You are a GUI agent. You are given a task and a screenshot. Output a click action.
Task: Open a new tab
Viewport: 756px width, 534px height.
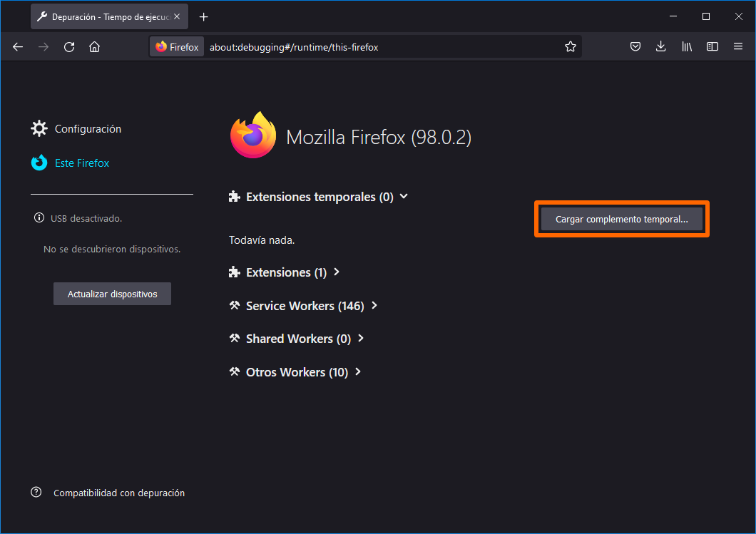(203, 17)
